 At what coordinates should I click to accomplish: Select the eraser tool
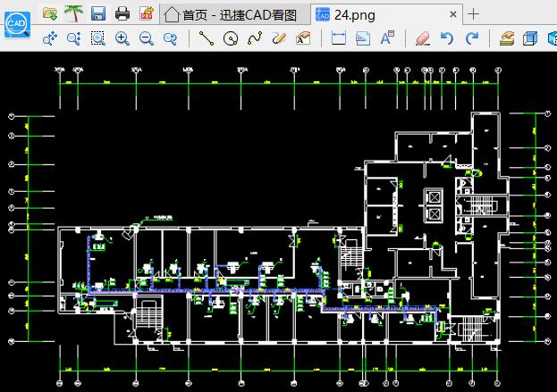pos(423,38)
